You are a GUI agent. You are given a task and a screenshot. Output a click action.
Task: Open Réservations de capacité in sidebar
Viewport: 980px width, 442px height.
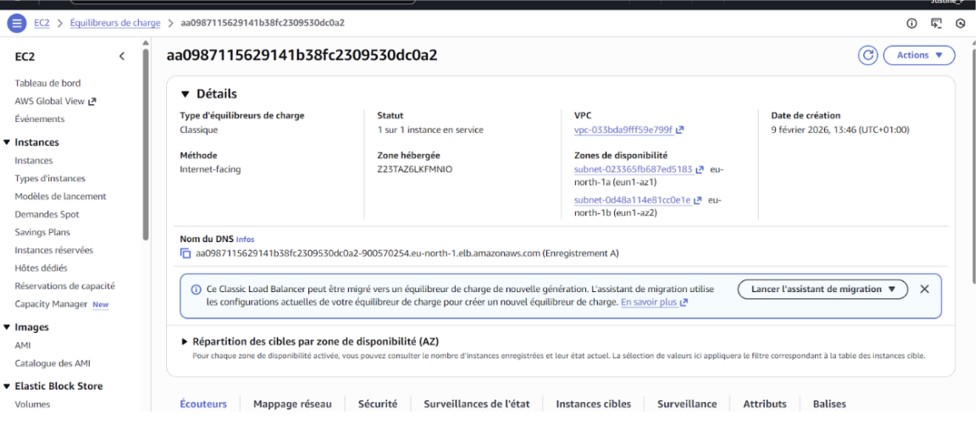(x=65, y=285)
